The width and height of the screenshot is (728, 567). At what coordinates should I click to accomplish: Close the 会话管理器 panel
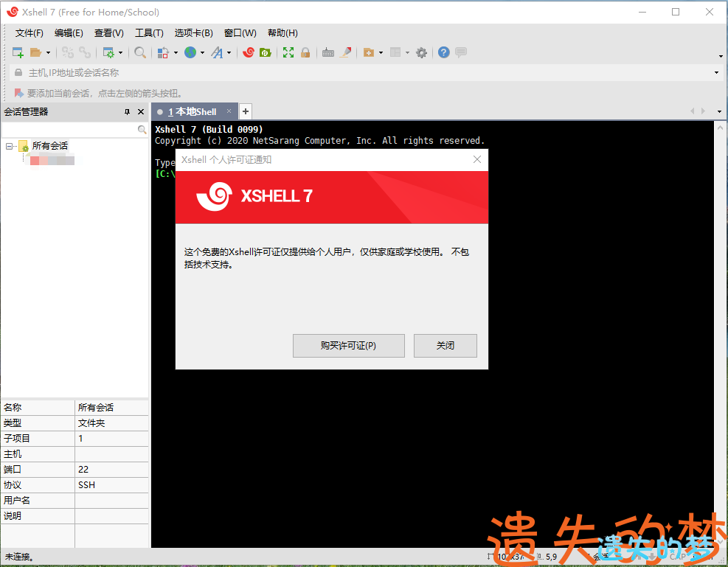[x=141, y=112]
